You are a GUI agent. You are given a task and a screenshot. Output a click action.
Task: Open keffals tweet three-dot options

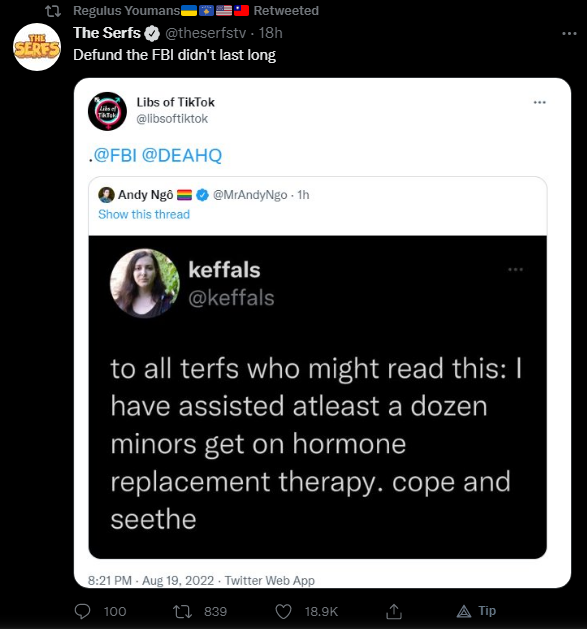coord(516,270)
